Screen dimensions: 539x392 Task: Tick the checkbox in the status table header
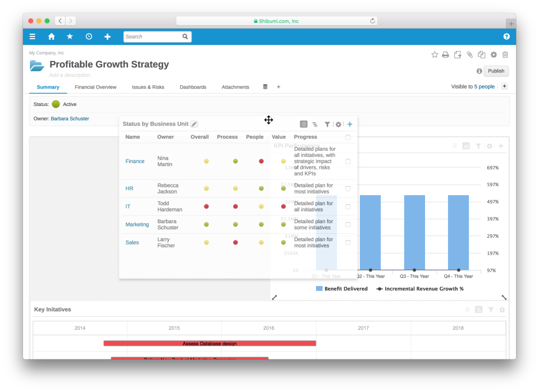pos(348,137)
